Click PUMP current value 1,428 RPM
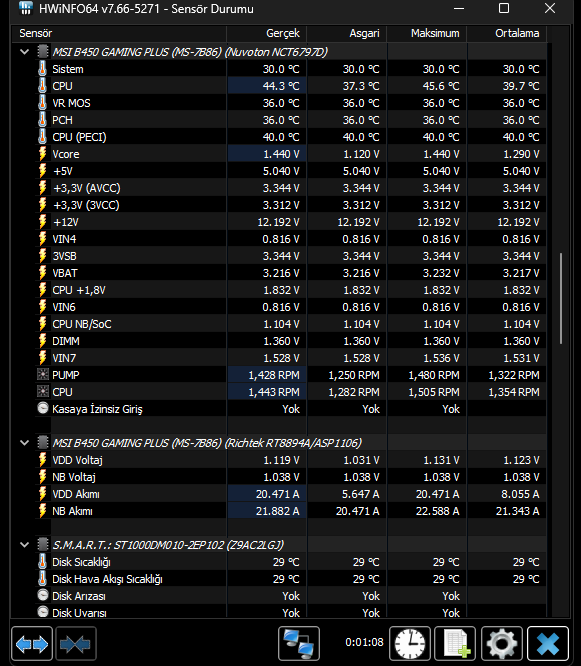This screenshot has width=581, height=666. 274,375
